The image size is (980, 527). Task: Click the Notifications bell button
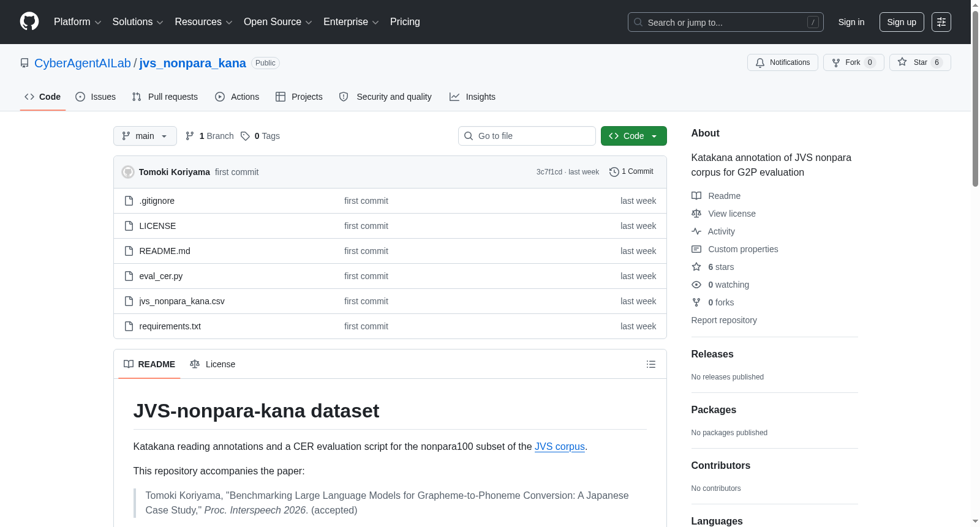[x=782, y=62]
